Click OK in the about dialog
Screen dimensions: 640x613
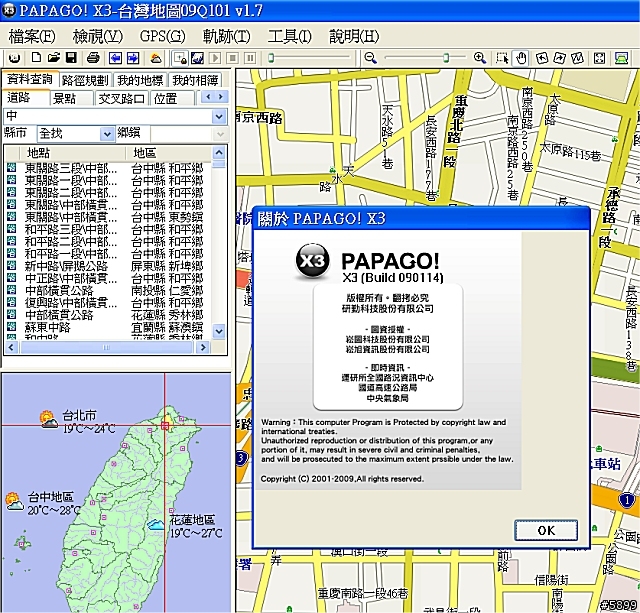pyautogui.click(x=546, y=531)
